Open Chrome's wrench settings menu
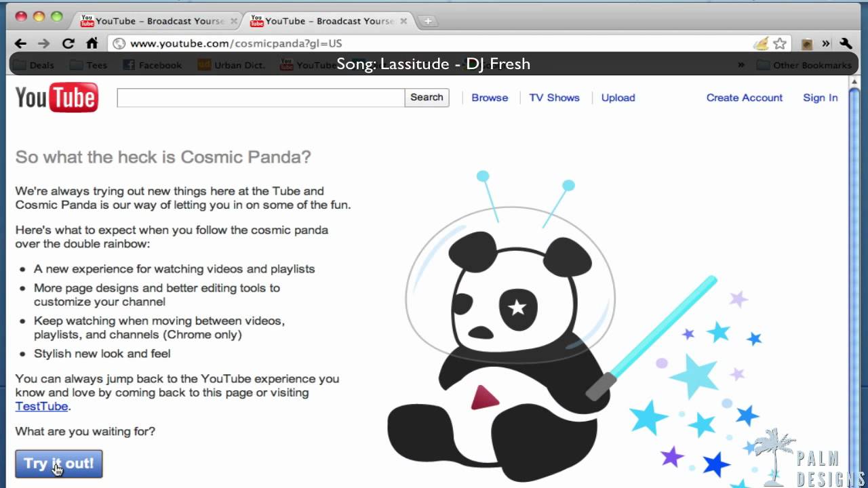Screen dimensions: 868x488 click(x=846, y=43)
